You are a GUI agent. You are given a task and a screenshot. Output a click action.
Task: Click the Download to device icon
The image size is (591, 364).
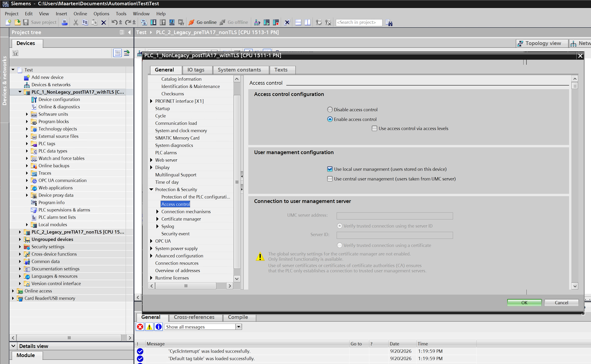[x=153, y=22]
